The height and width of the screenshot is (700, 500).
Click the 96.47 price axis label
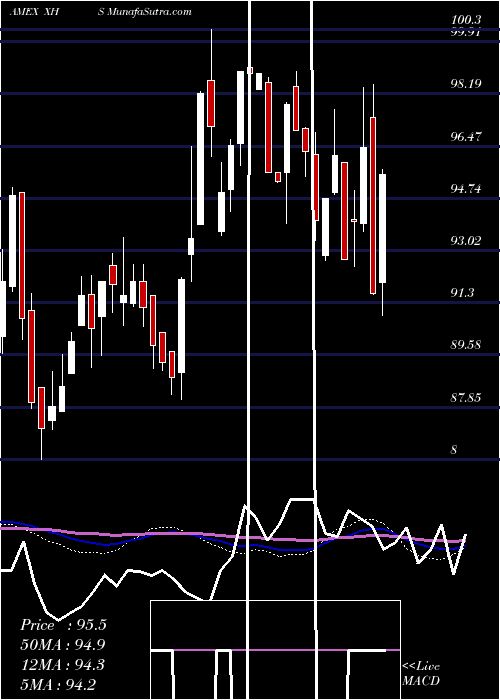click(x=466, y=137)
